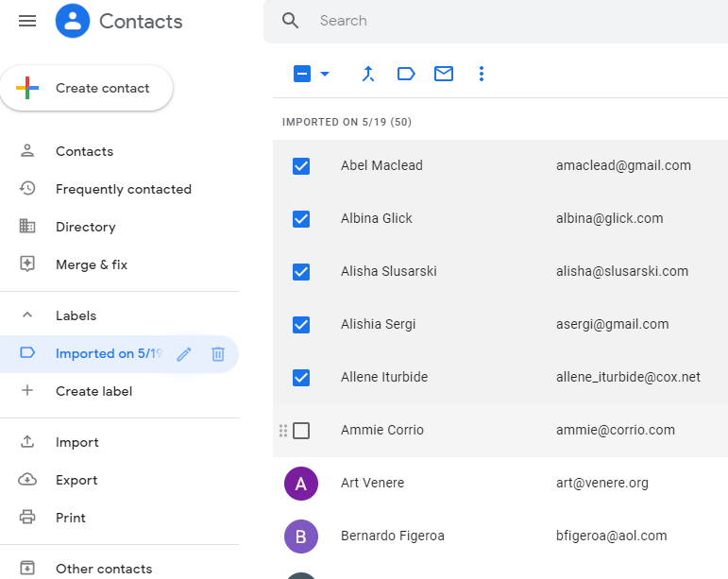
Task: Check the Ammie Corrio checkbox
Action: (x=301, y=431)
